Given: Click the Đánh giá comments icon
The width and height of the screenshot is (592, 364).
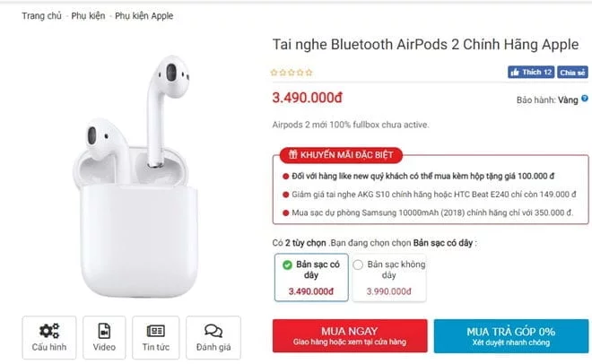Looking at the screenshot, I should tap(213, 330).
